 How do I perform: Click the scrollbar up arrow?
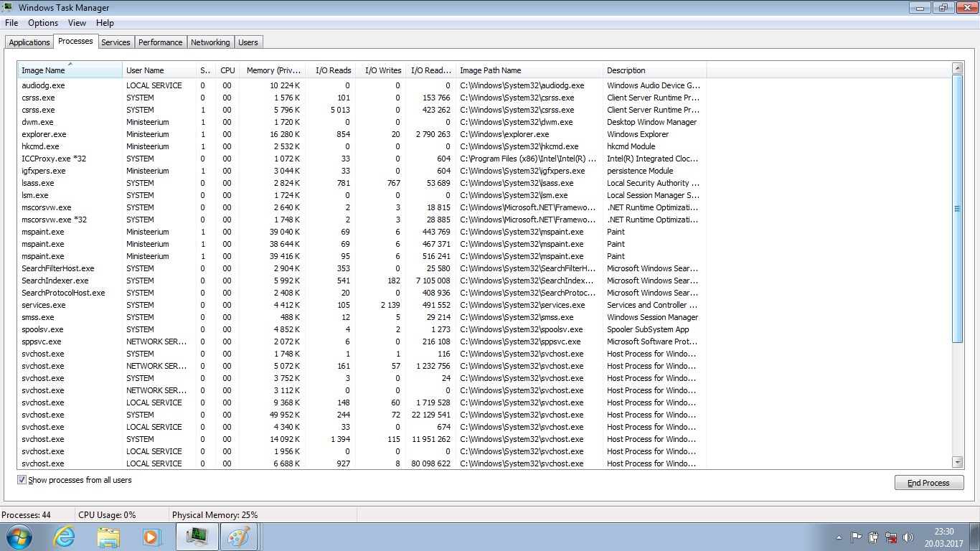click(957, 68)
